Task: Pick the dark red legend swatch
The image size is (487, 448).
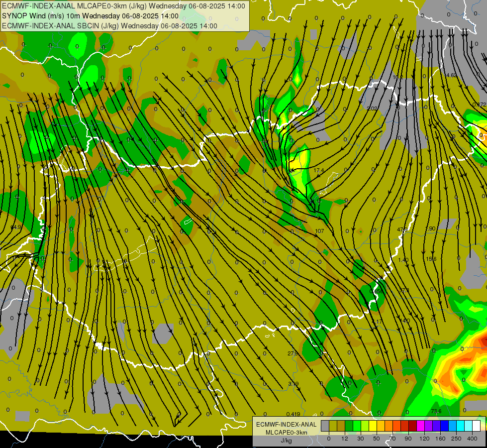Action: point(412,426)
